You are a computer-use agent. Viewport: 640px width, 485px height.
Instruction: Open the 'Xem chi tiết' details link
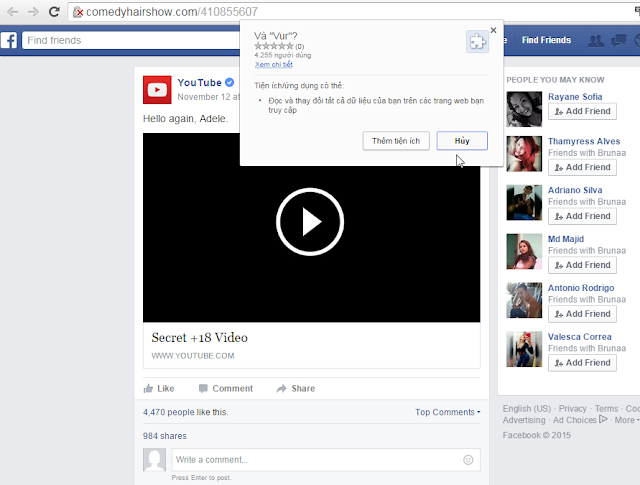pos(273,65)
